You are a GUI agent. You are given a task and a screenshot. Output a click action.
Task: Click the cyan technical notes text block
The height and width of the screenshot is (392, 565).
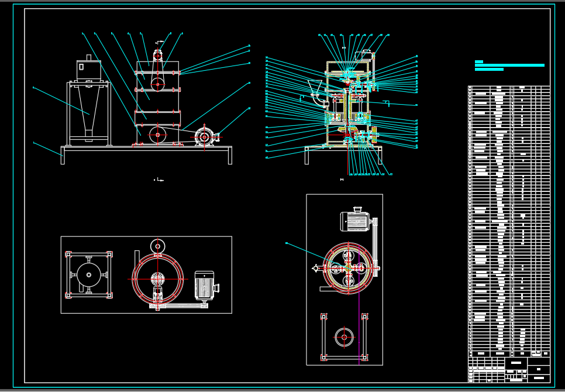tap(509, 66)
